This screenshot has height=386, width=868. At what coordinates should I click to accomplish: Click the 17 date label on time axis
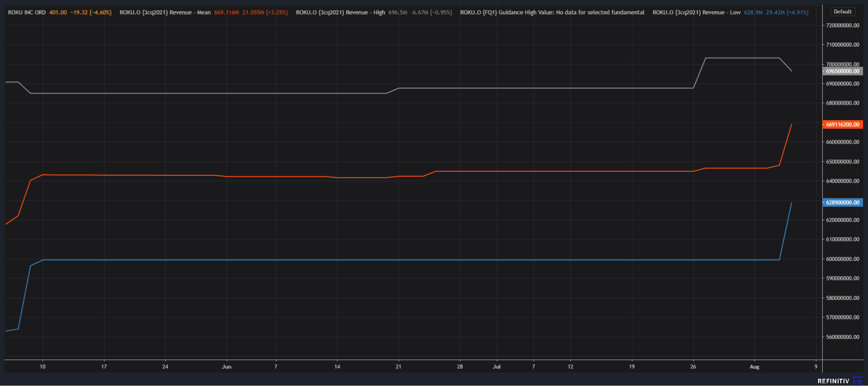click(104, 367)
